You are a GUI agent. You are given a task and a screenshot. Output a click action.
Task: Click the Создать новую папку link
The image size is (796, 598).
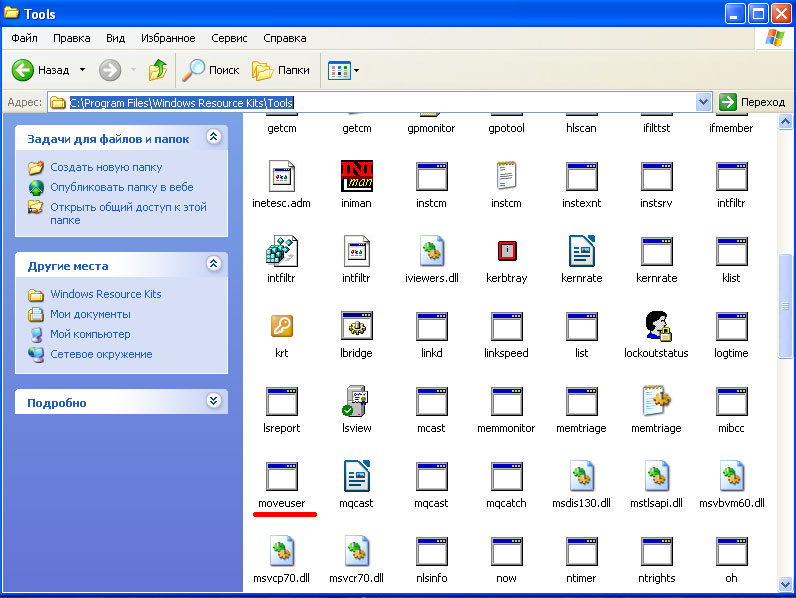click(106, 167)
